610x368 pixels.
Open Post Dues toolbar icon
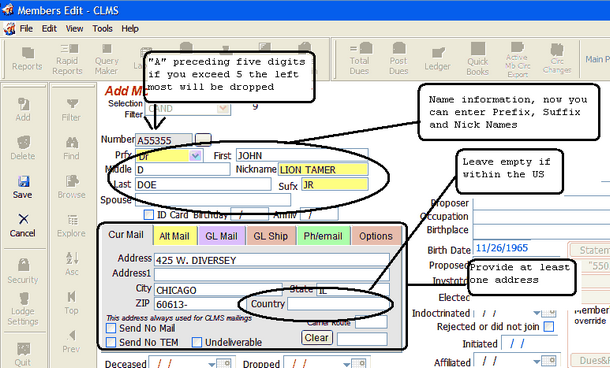[399, 58]
